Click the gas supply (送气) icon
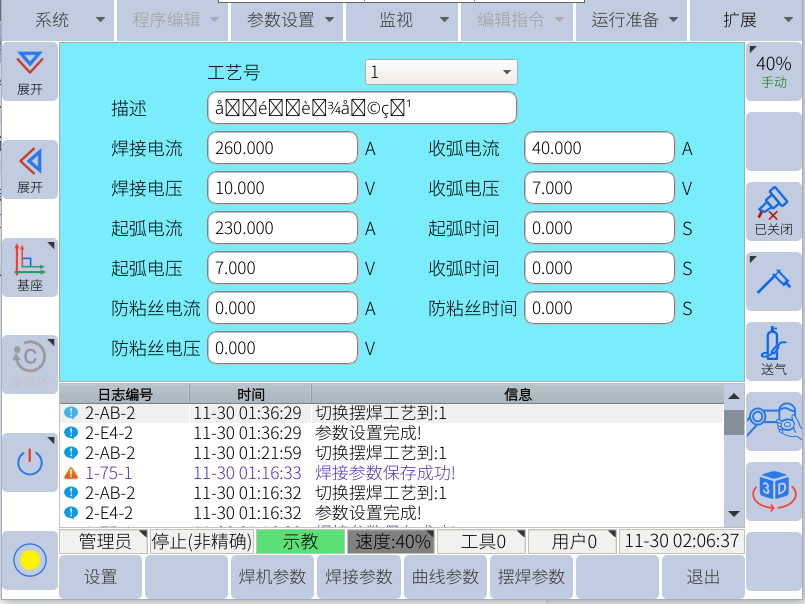This screenshot has height=604, width=805. click(773, 351)
